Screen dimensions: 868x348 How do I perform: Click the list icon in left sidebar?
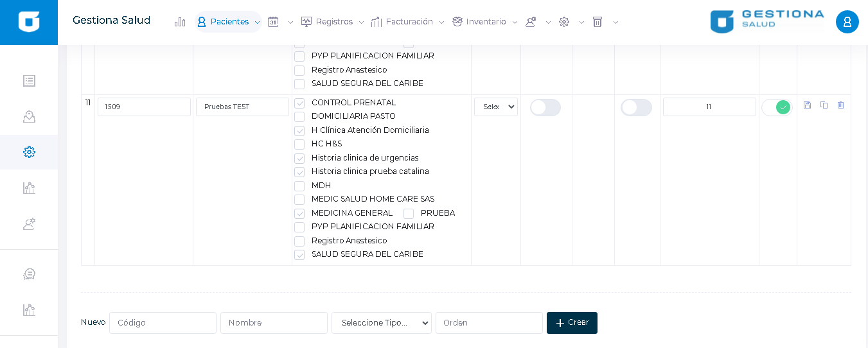29,81
